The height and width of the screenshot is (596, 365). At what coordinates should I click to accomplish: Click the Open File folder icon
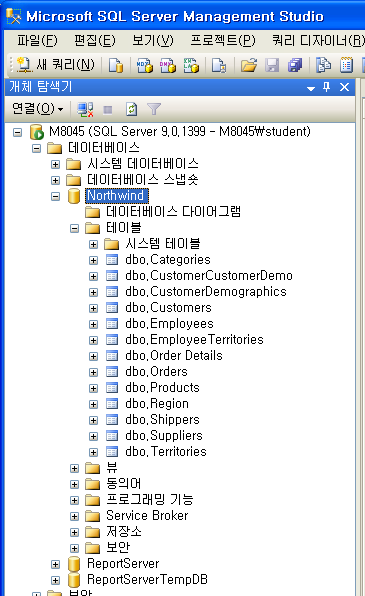(x=249, y=65)
